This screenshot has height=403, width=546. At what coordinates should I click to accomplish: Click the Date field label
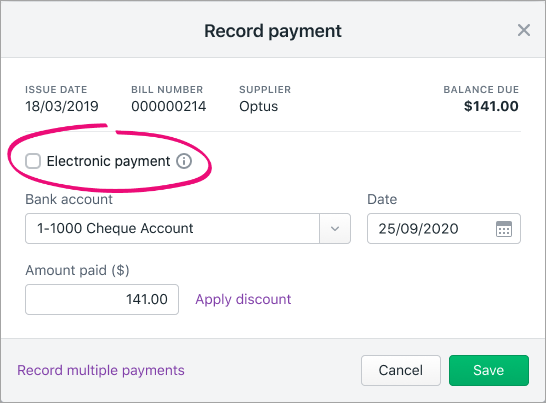tap(382, 199)
